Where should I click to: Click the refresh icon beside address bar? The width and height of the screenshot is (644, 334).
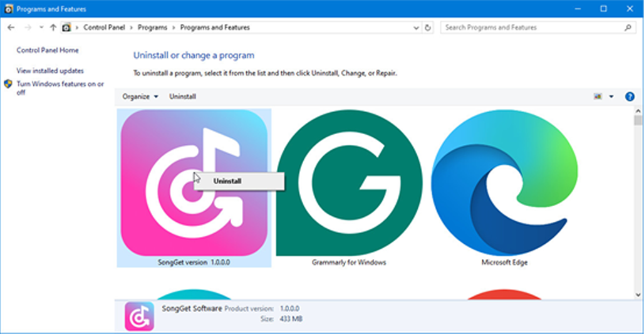(x=428, y=28)
